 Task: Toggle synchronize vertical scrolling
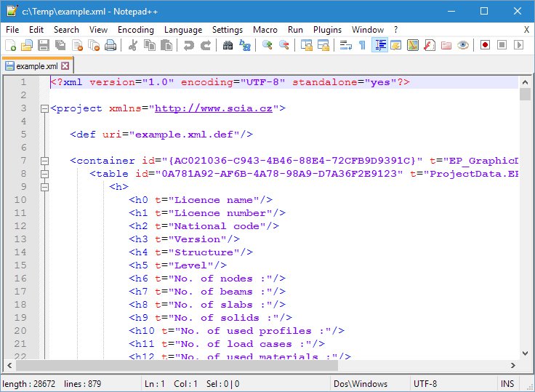[307, 45]
